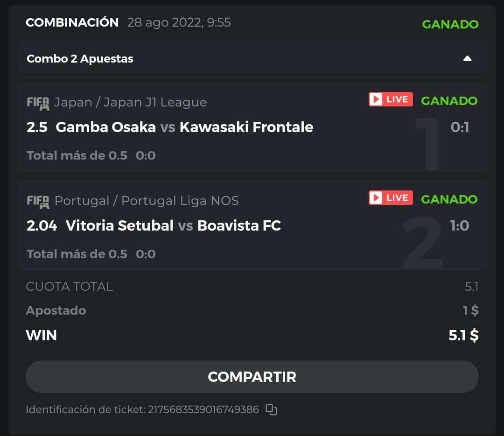Open the Gamba Osaka vs Kawasaki Frontale match
This screenshot has width=504, height=436.
coord(184,127)
